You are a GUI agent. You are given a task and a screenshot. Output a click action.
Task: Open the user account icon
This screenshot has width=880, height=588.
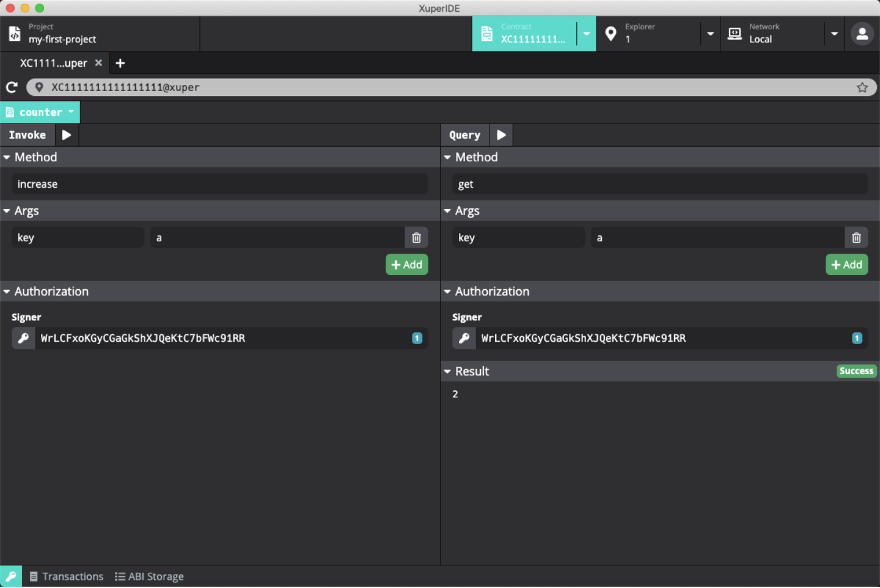pos(862,34)
